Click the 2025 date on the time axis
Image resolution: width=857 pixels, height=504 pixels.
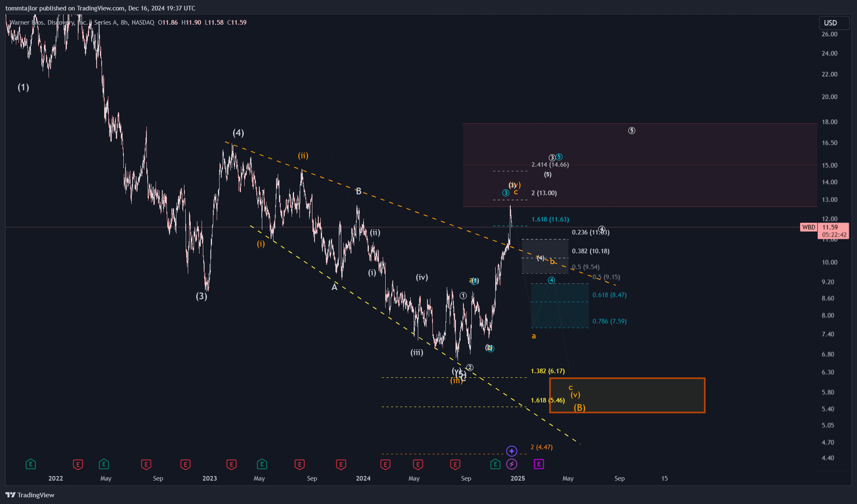tap(518, 479)
